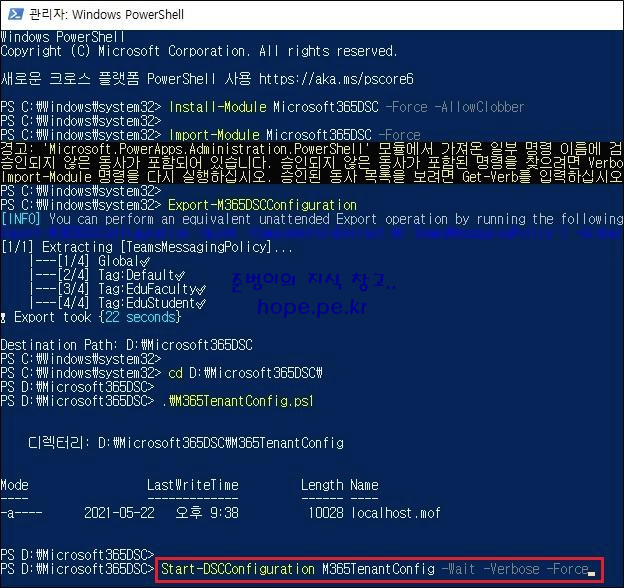
Task: Click the warning line starting with '경고:'
Action: (312, 149)
